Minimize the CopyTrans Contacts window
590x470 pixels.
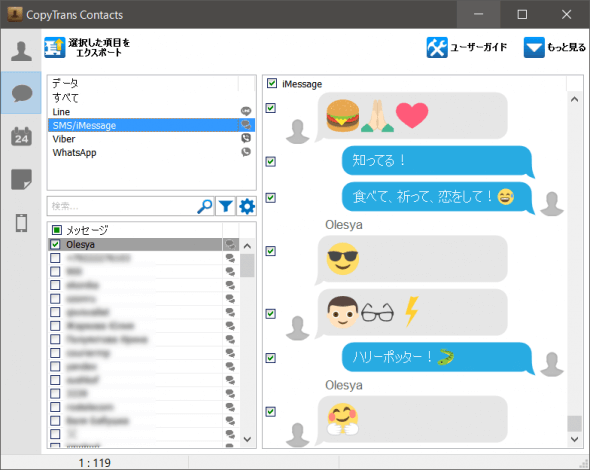(478, 14)
